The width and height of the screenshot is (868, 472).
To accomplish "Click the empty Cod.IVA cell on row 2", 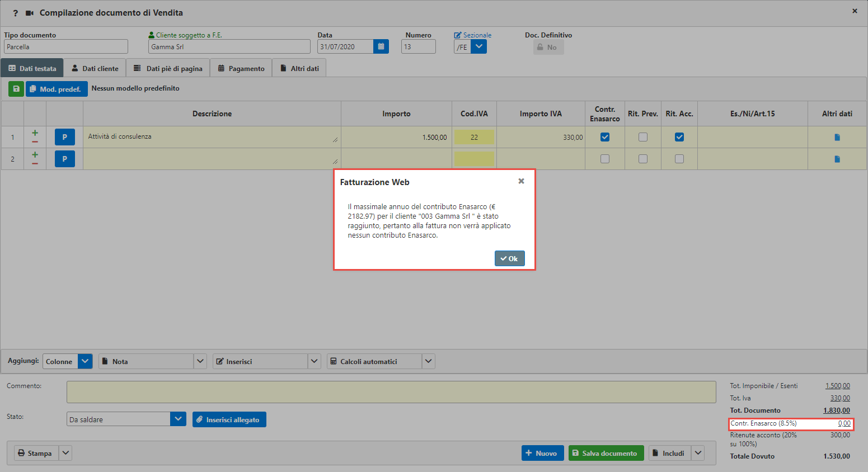I will coord(474,159).
